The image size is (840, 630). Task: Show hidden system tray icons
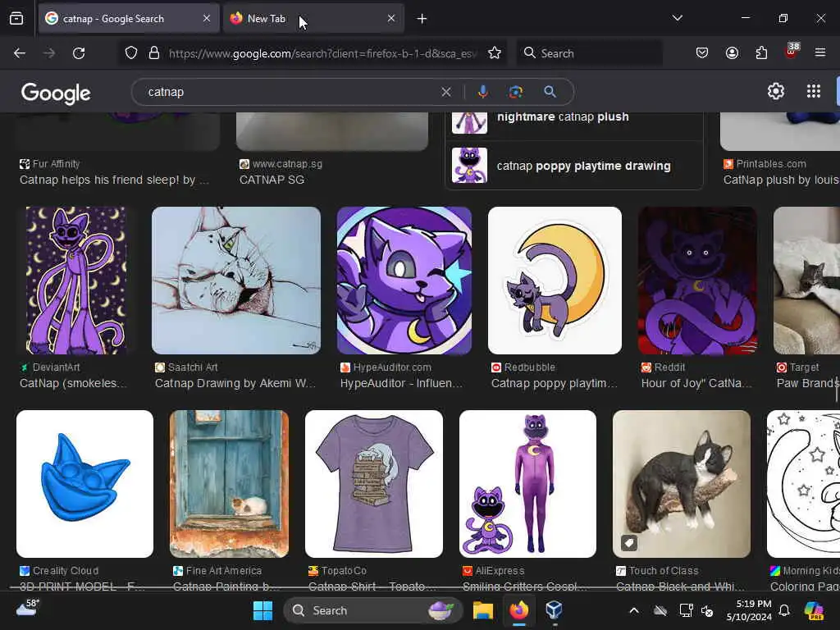coord(634,610)
